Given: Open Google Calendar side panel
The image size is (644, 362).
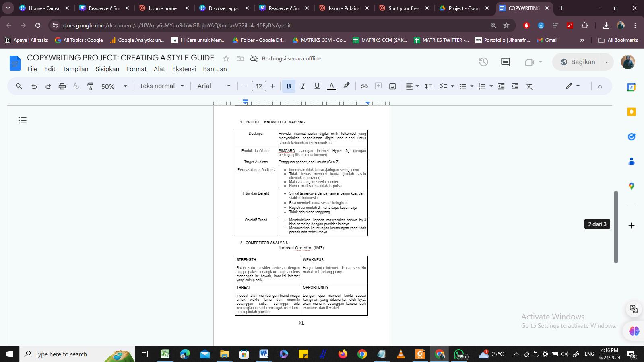Looking at the screenshot, I should [632, 87].
